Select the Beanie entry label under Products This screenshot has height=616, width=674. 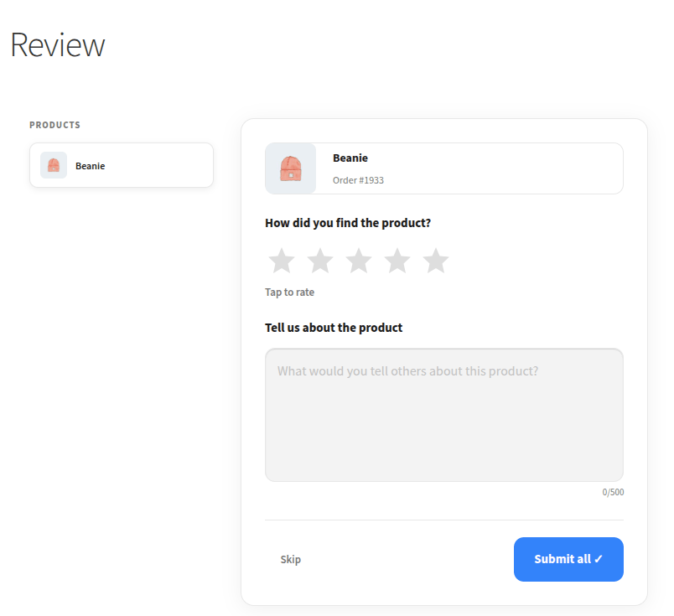pos(90,166)
